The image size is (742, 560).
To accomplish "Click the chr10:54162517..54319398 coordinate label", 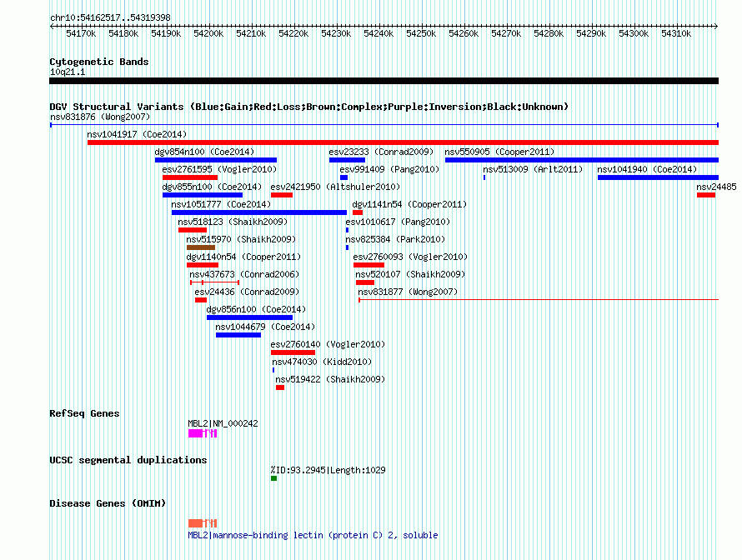I will tap(110, 17).
